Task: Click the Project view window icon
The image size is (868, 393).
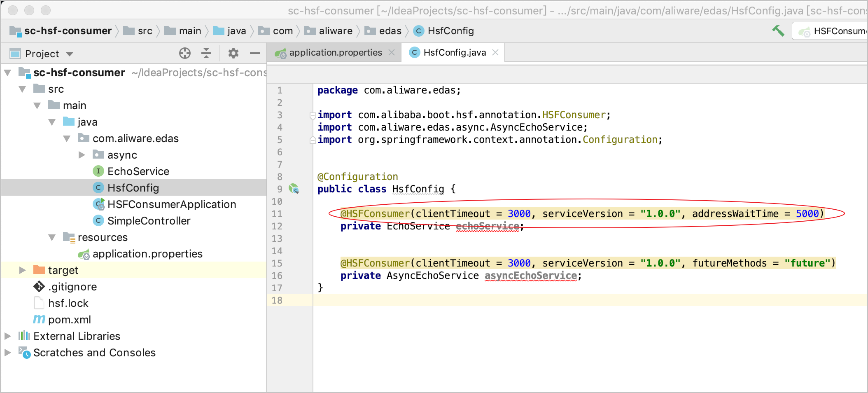Action: (15, 54)
